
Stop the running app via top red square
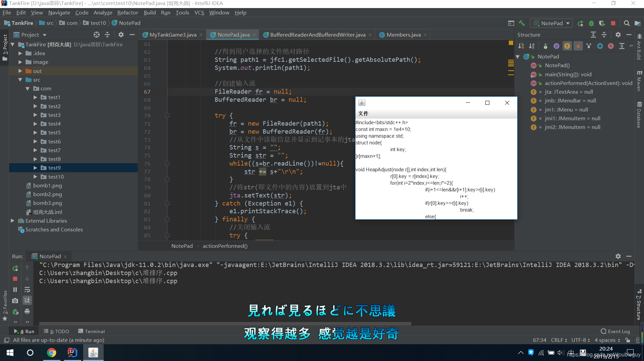point(613,23)
